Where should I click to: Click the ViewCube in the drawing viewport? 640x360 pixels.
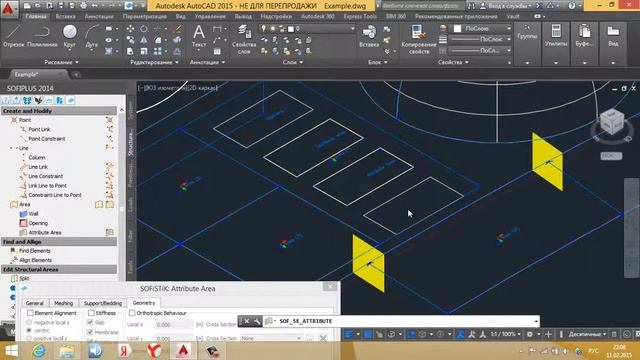(x=612, y=122)
